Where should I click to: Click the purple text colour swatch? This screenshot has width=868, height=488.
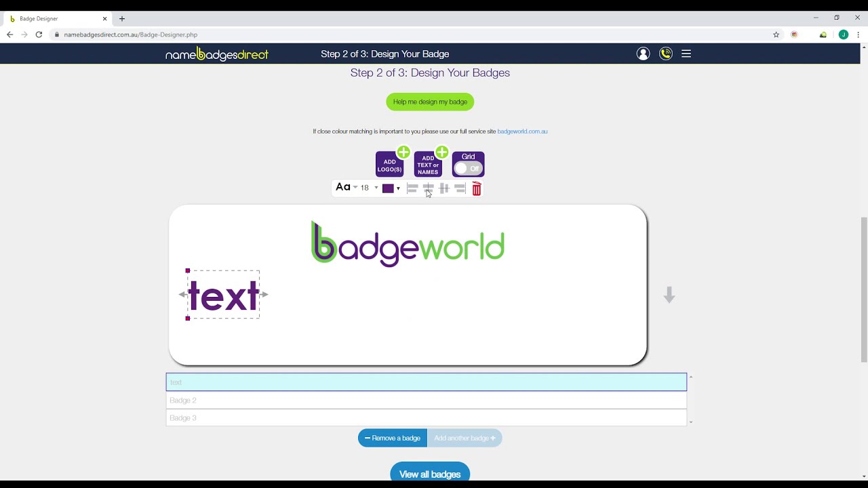point(388,188)
